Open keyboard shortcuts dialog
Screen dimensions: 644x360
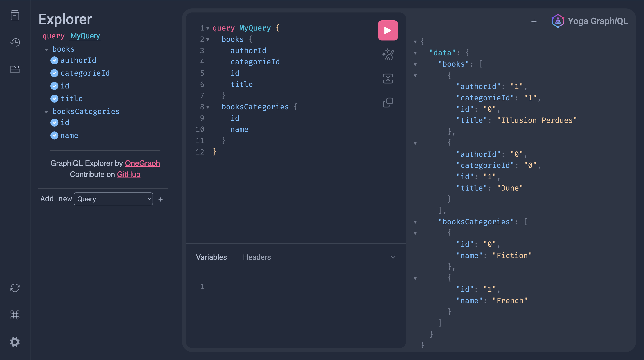pyautogui.click(x=15, y=315)
